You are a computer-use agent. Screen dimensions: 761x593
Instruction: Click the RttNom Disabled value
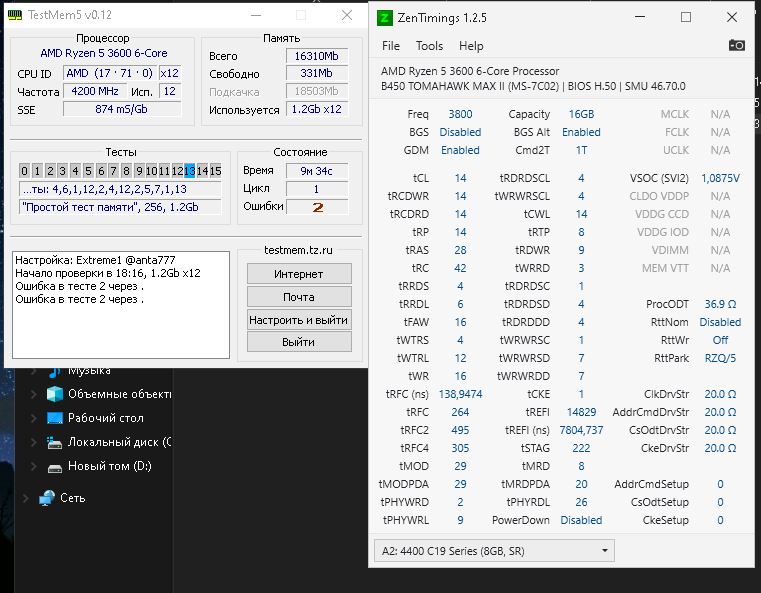pyautogui.click(x=720, y=322)
